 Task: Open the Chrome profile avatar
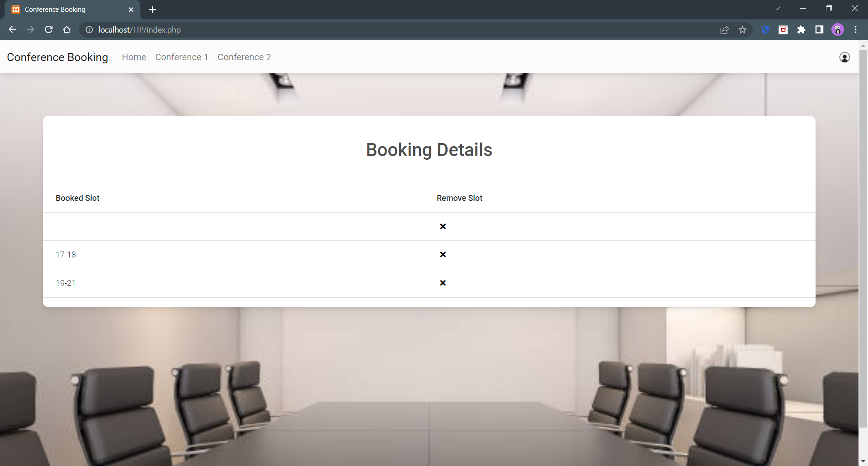coord(838,30)
